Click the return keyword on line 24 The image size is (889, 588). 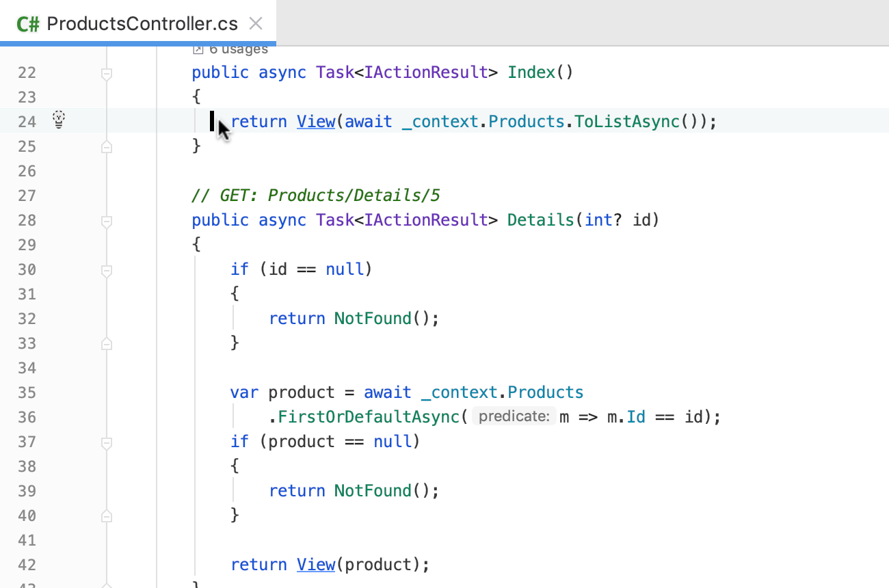click(258, 122)
